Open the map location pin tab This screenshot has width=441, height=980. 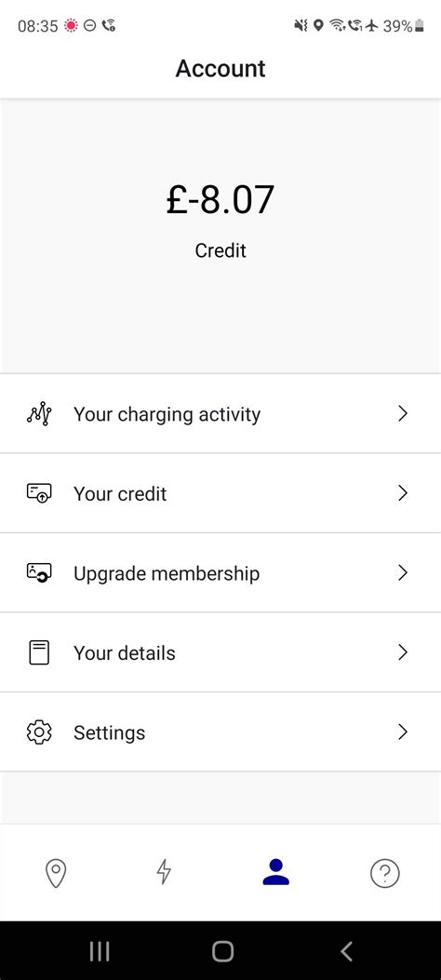pyautogui.click(x=56, y=872)
